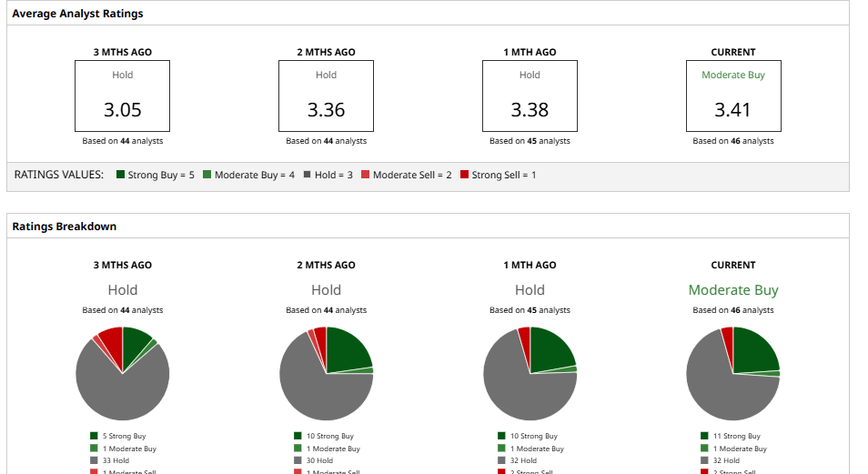Click the '30 Hold' legend entry
Viewport: 868px width, 474px height.
click(319, 460)
